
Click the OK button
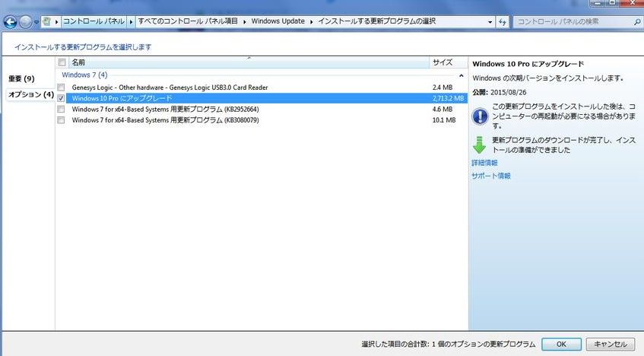point(561,344)
